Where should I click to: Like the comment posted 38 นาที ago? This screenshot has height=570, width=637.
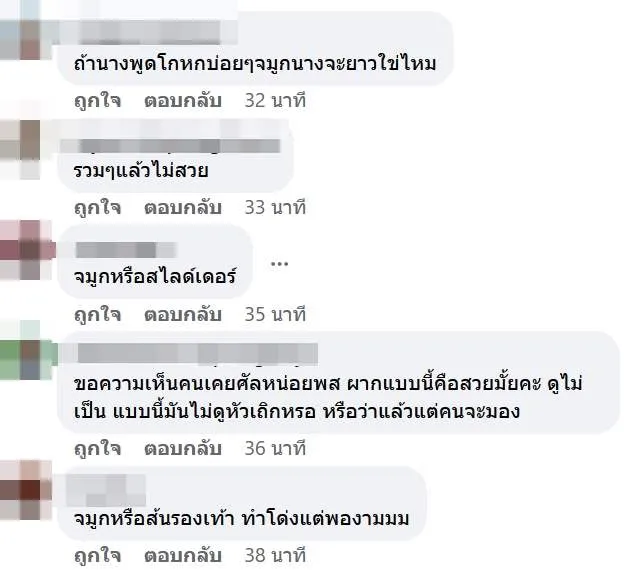click(98, 555)
